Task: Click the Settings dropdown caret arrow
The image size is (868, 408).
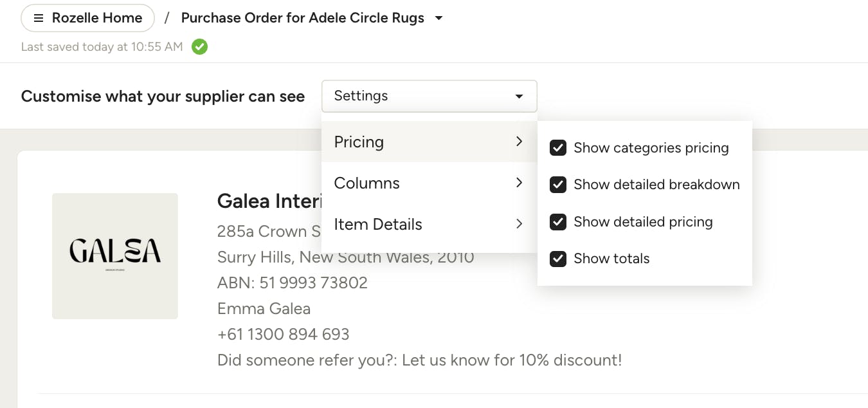Action: click(519, 97)
